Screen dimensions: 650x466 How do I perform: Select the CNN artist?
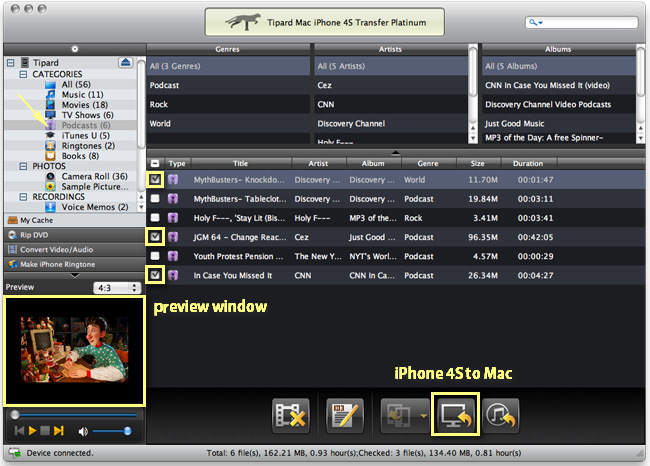coord(391,104)
